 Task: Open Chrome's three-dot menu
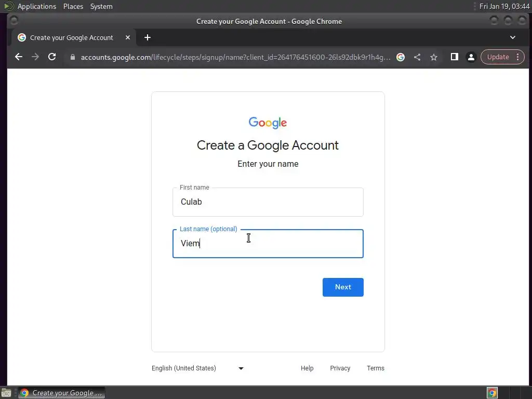pos(517,57)
